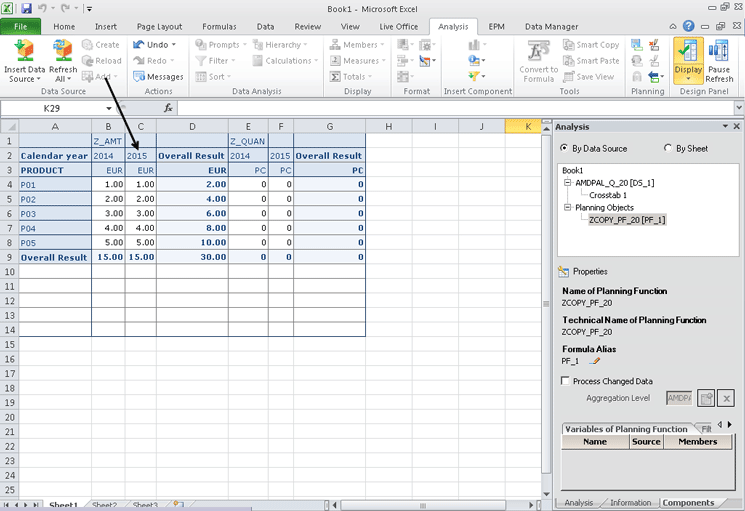Select the By Data Source radio button
This screenshot has width=745, height=511.
click(565, 148)
